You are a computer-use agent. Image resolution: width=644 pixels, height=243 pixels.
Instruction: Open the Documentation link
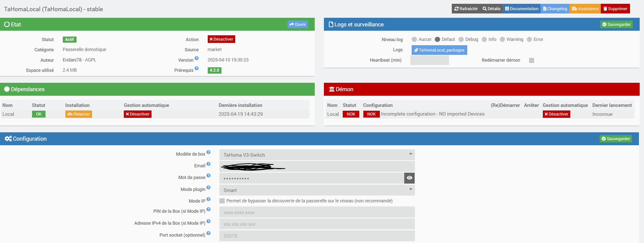pyautogui.click(x=521, y=9)
